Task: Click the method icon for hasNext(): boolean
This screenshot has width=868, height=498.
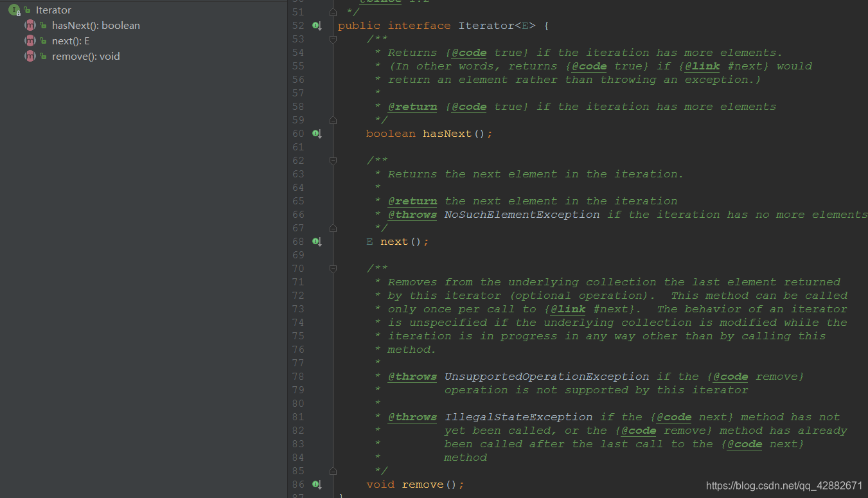Action: [x=30, y=26]
